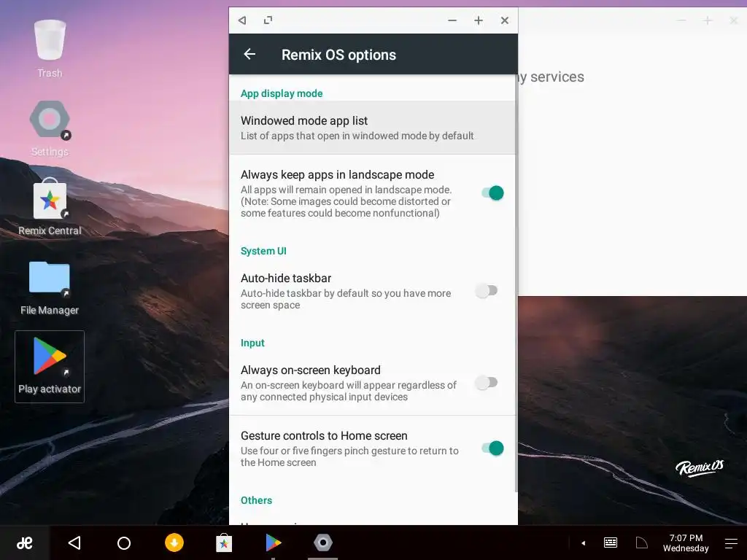Image resolution: width=747 pixels, height=560 pixels.
Task: Click the 'System UI' section header
Action: pos(263,251)
